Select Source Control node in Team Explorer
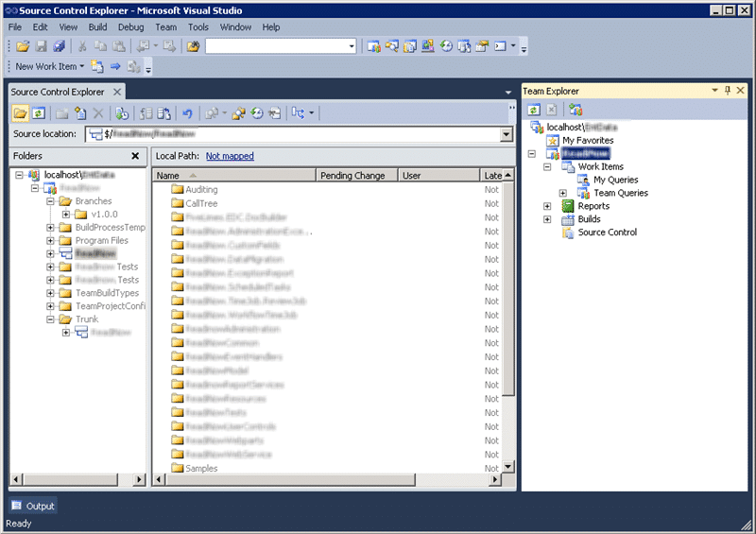 608,233
